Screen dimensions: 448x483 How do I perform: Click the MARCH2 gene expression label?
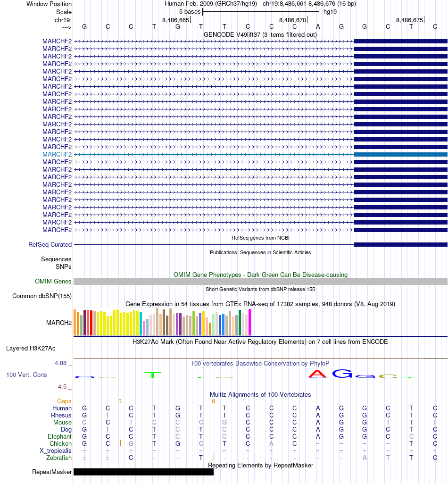59,323
